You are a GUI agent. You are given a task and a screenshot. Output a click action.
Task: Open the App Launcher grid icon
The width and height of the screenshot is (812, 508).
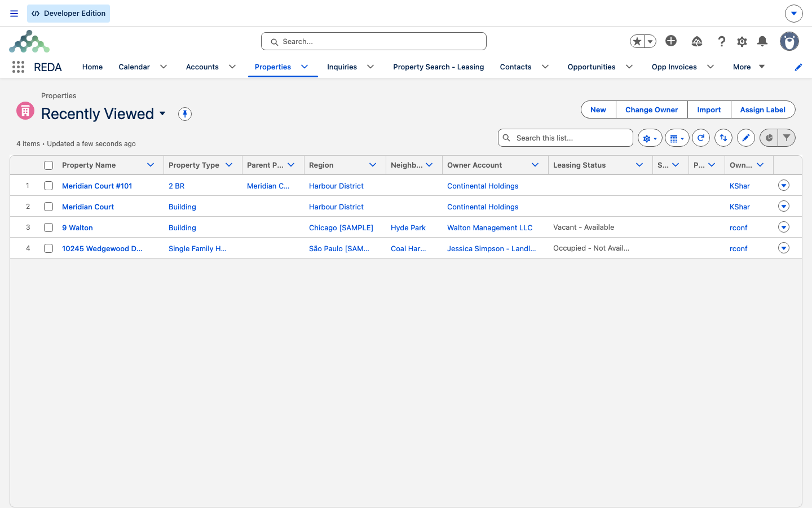18,67
